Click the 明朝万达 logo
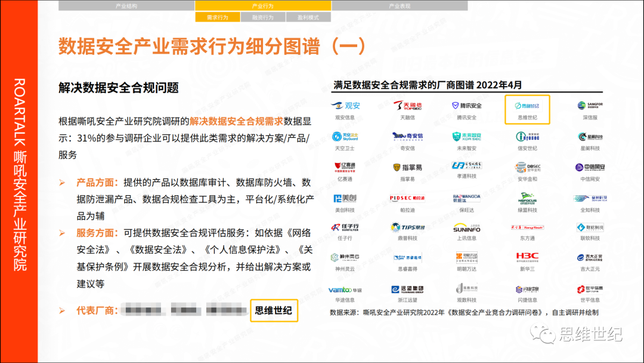 pos(466,257)
